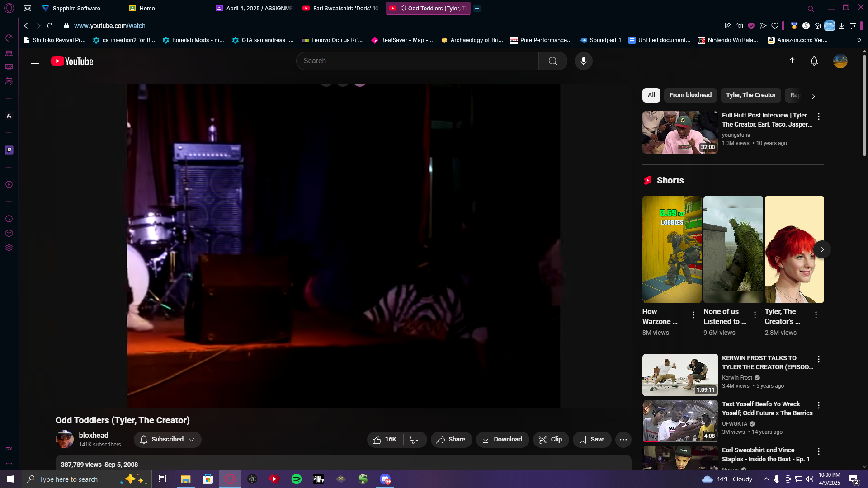Switch to April 4, 2025 assignment tab
The height and width of the screenshot is (488, 868).
(254, 8)
